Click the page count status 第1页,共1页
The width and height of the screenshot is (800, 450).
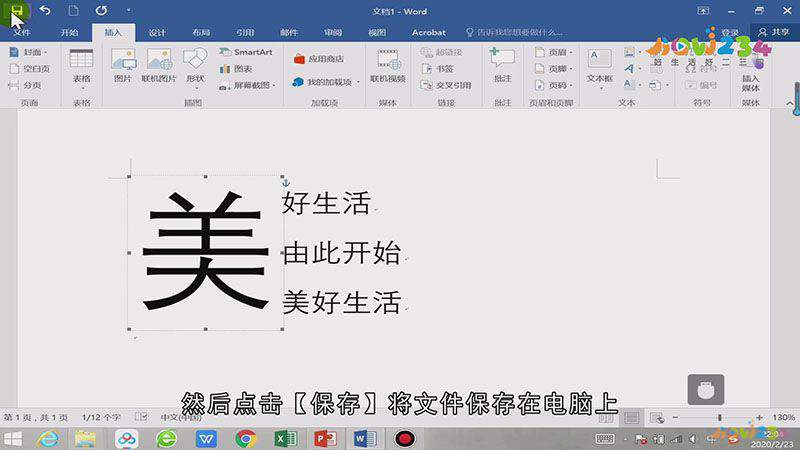36,417
